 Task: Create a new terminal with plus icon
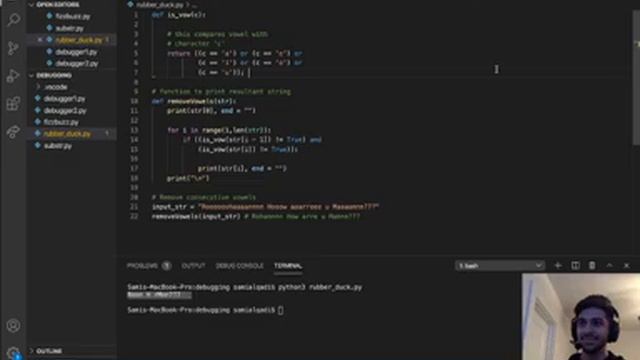click(558, 266)
